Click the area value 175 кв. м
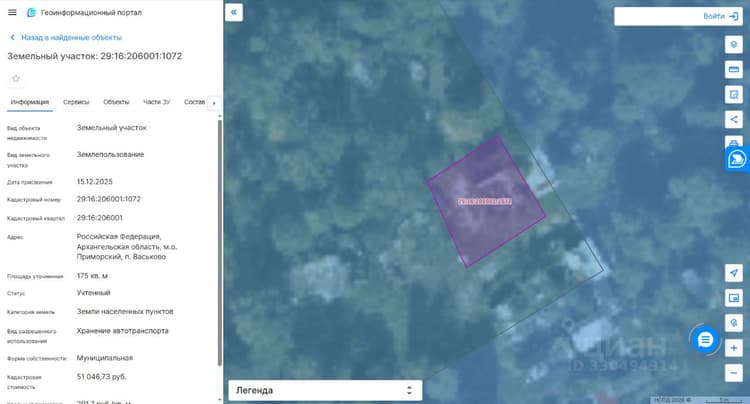The width and height of the screenshot is (750, 404). click(x=92, y=276)
